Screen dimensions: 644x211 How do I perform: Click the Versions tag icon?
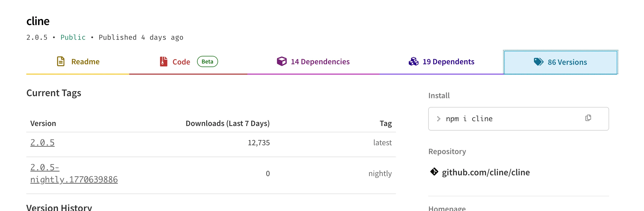(539, 62)
